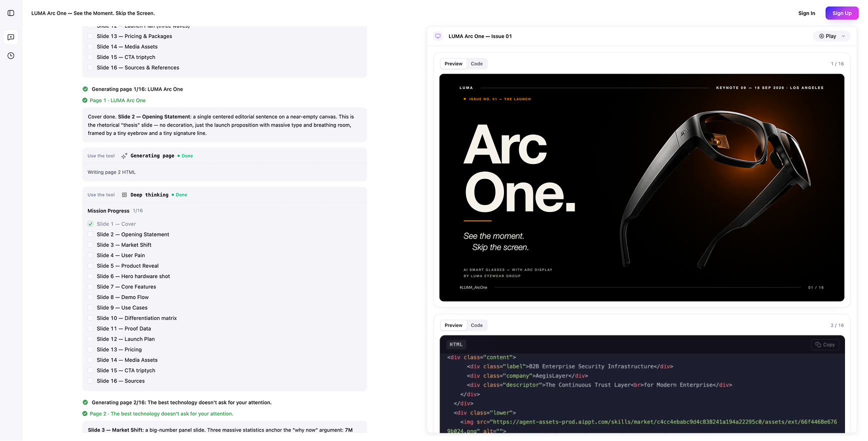The height and width of the screenshot is (441, 868).
Task: Click green check beside Page 1 - LUMA Arc One
Action: click(x=85, y=100)
